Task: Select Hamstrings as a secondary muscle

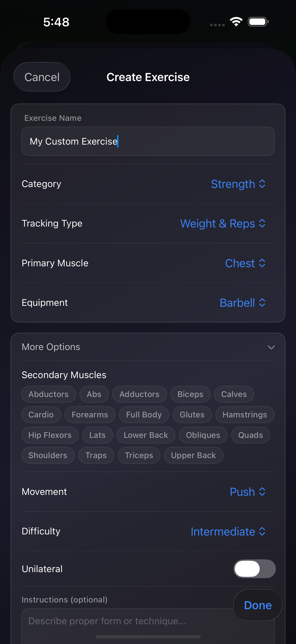Action: point(245,415)
